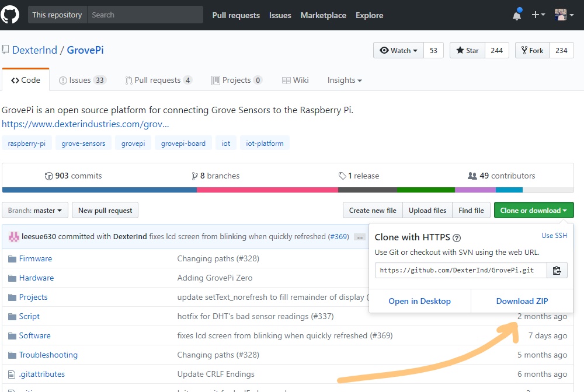Open the Software folder
Image resolution: width=584 pixels, height=392 pixels.
34,335
